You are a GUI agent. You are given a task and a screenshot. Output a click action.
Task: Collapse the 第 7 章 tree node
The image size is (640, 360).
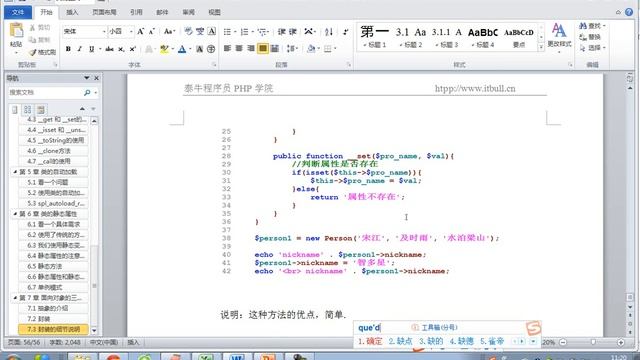pyautogui.click(x=15, y=298)
